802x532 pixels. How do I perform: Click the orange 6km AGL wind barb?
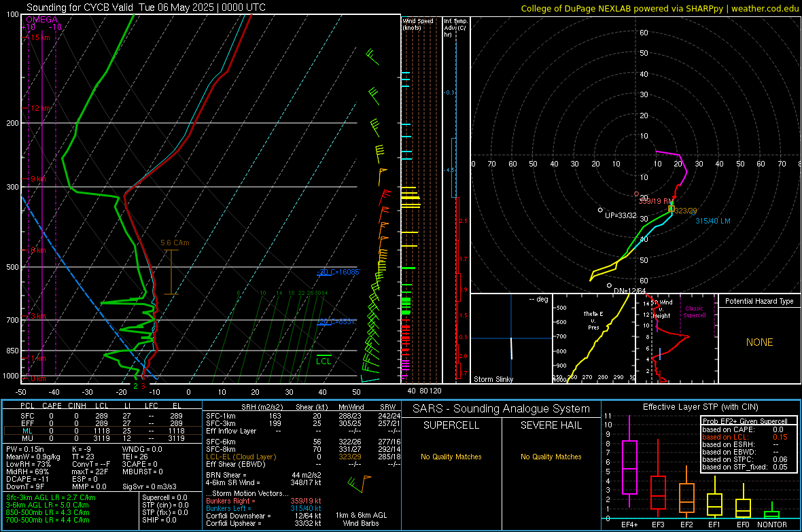coord(366,483)
